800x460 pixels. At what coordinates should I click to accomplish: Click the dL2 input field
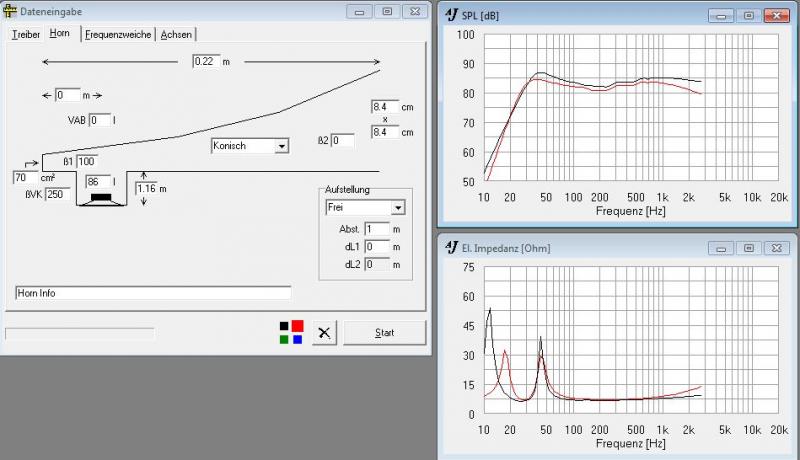point(377,264)
